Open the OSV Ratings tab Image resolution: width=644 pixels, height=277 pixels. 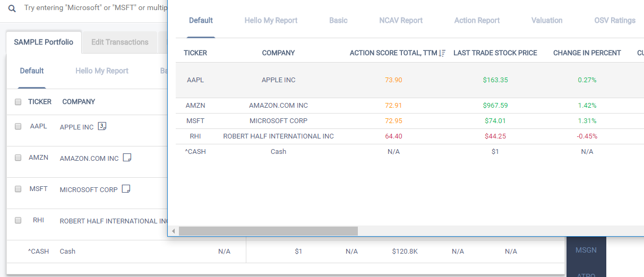click(615, 20)
